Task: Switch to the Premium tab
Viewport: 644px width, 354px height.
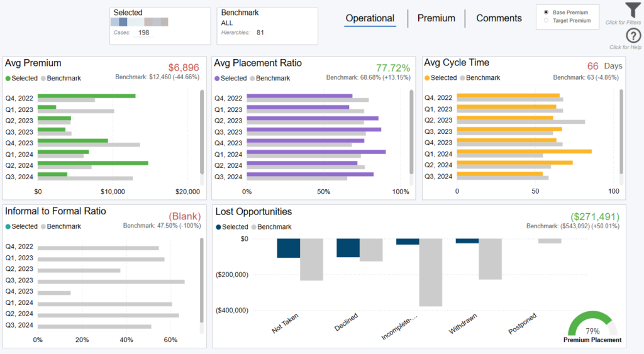Action: [x=436, y=18]
